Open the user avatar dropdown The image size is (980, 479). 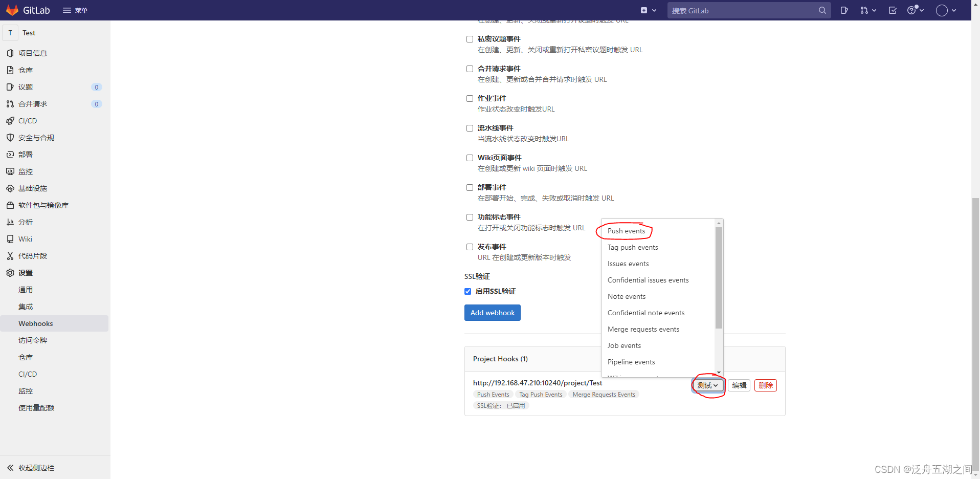(x=946, y=10)
